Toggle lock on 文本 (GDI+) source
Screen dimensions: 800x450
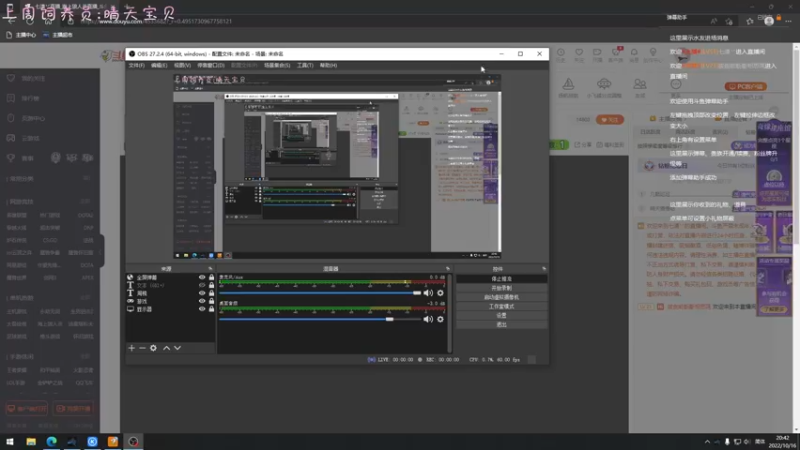(211, 285)
